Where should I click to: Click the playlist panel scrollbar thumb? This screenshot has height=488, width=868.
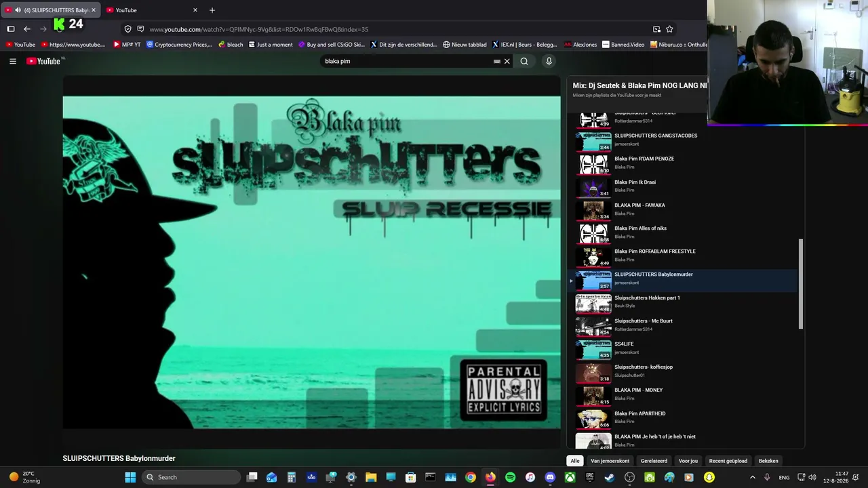(802, 284)
